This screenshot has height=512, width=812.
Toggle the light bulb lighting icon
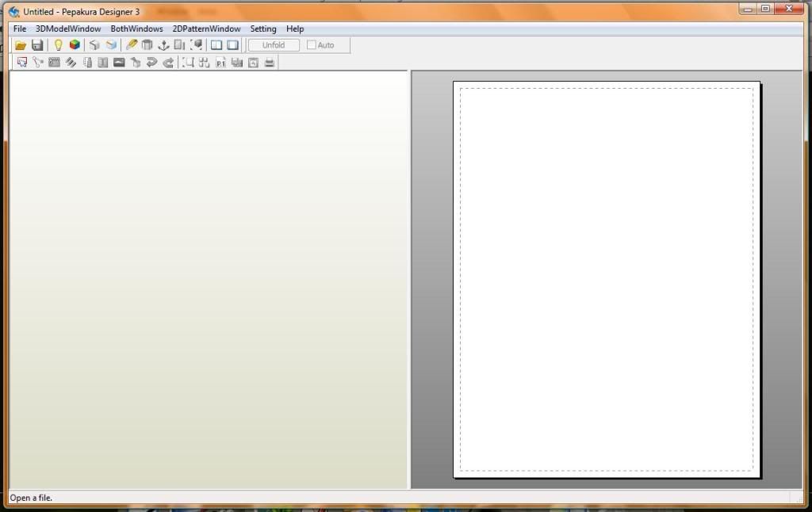58,45
